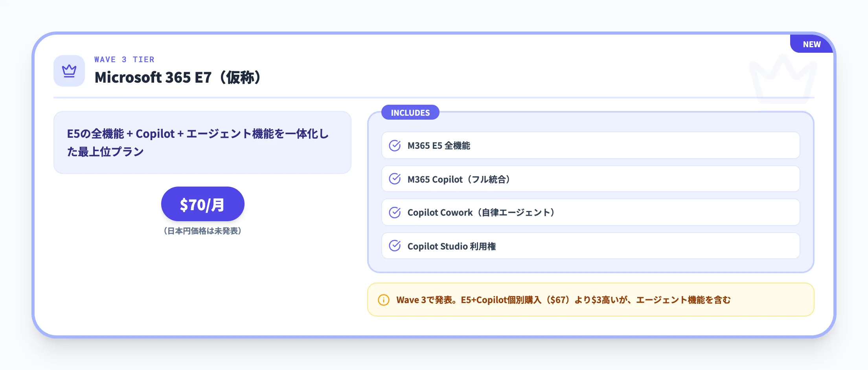Click the purple pill-shaped price control
The image size is (868, 370).
(x=202, y=204)
